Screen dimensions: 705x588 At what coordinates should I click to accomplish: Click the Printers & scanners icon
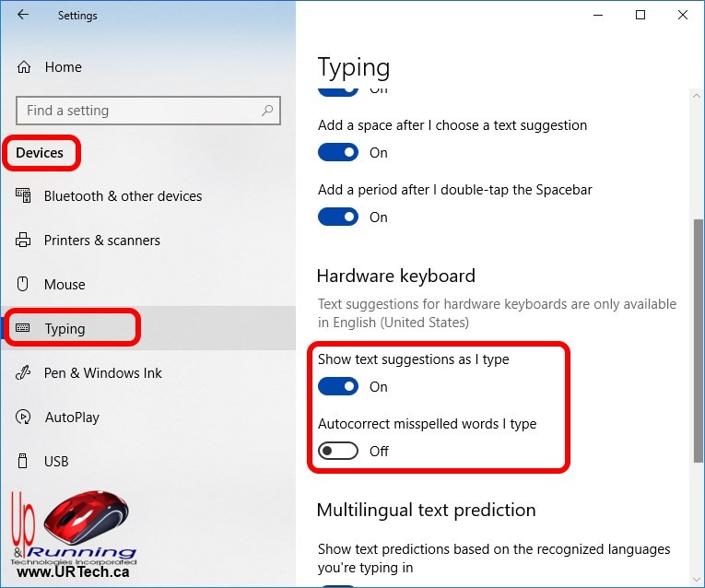[24, 241]
